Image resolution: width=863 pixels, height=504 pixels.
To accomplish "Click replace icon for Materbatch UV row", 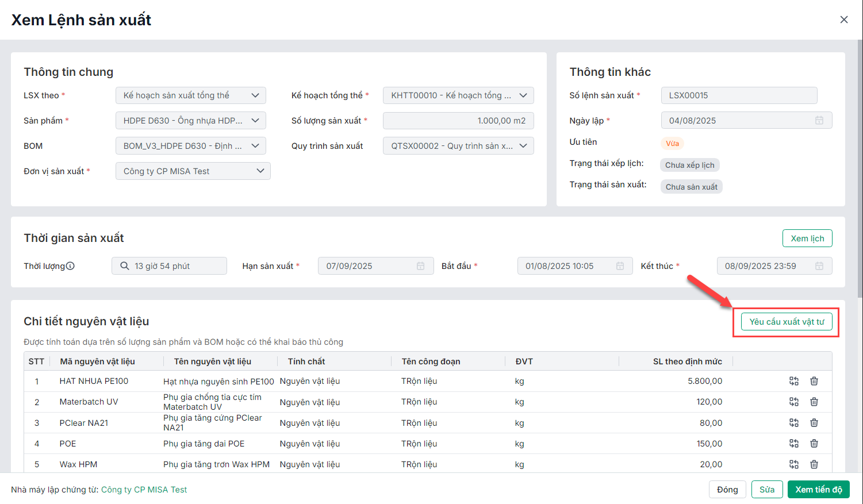I will 794,402.
